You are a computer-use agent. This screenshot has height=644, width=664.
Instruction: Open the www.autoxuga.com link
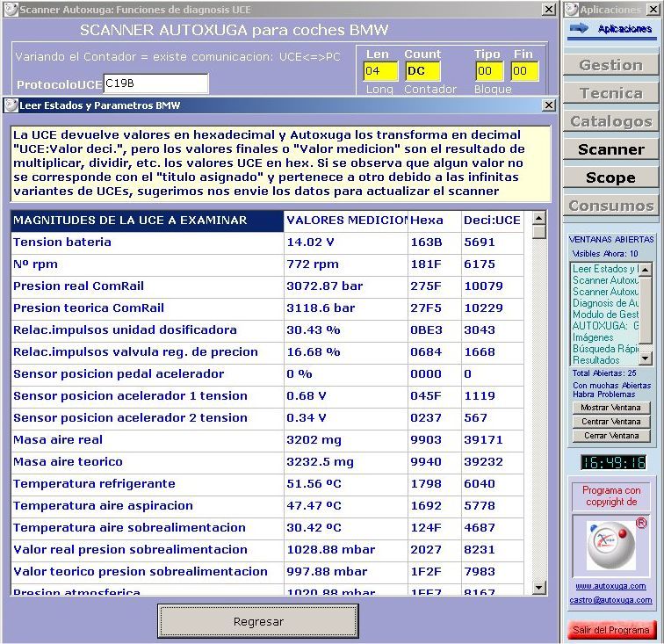pos(610,586)
